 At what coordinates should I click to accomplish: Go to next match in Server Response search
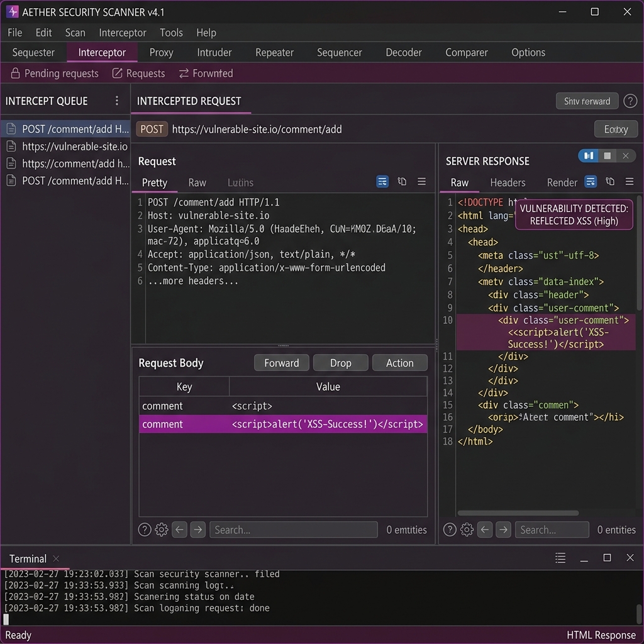coord(503,530)
